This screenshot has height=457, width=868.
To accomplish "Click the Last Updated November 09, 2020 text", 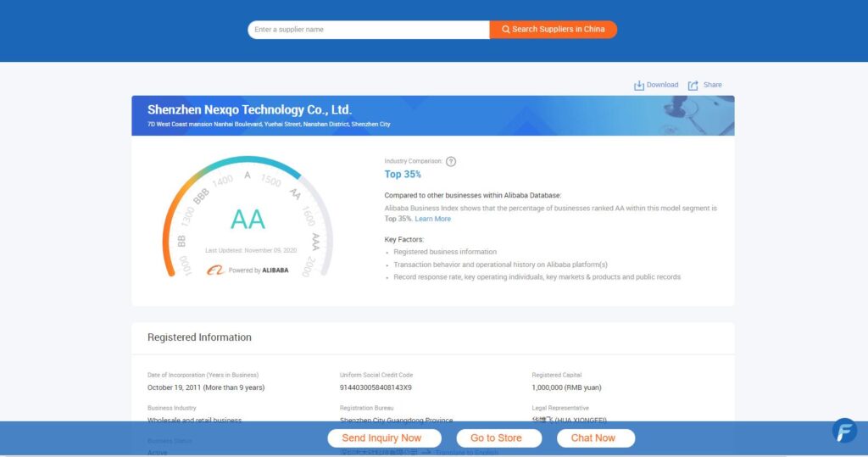I will (251, 250).
